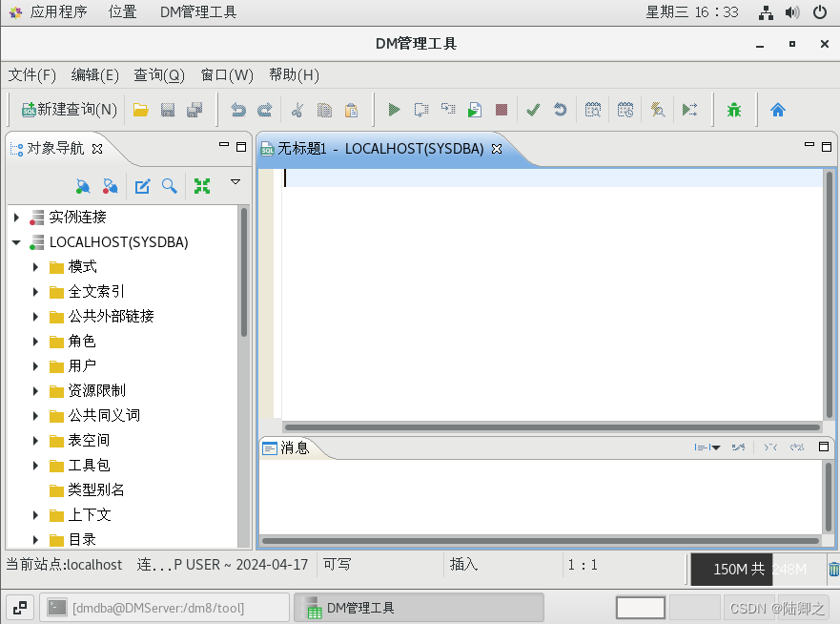Click the blue pencil edit icon in 对象导航
This screenshot has height=624, width=840.
coord(142,186)
